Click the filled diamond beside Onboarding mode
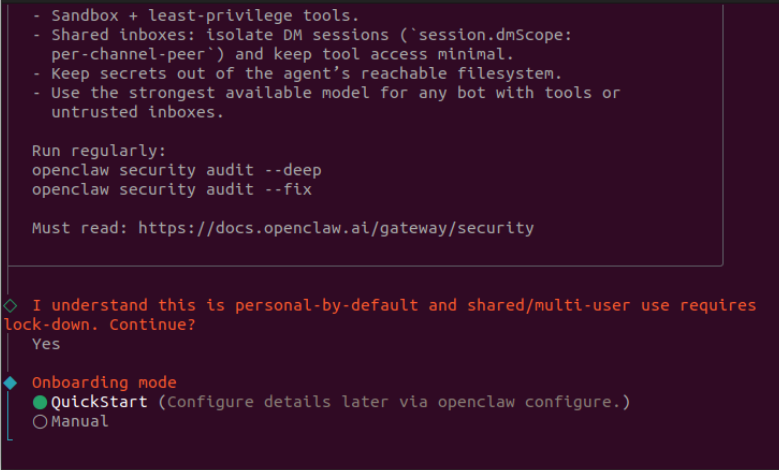The image size is (779, 470). coord(10,383)
